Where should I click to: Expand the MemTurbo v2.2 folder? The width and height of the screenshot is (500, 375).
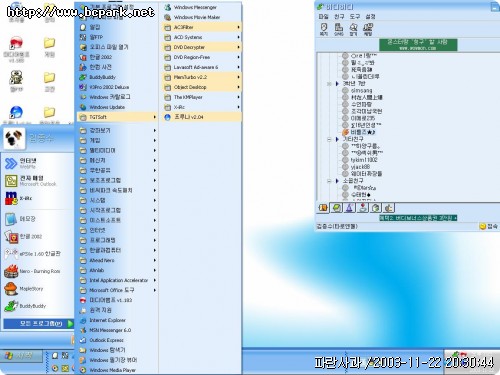pyautogui.click(x=201, y=77)
